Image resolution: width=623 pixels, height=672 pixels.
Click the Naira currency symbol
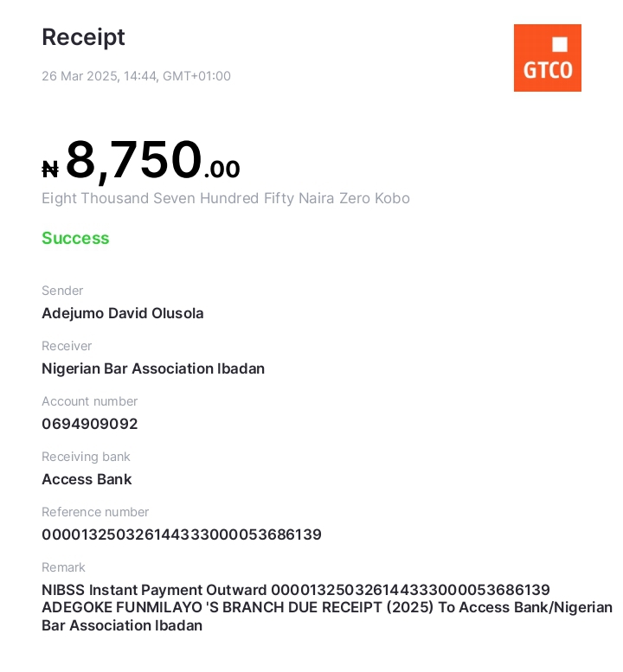tap(50, 170)
